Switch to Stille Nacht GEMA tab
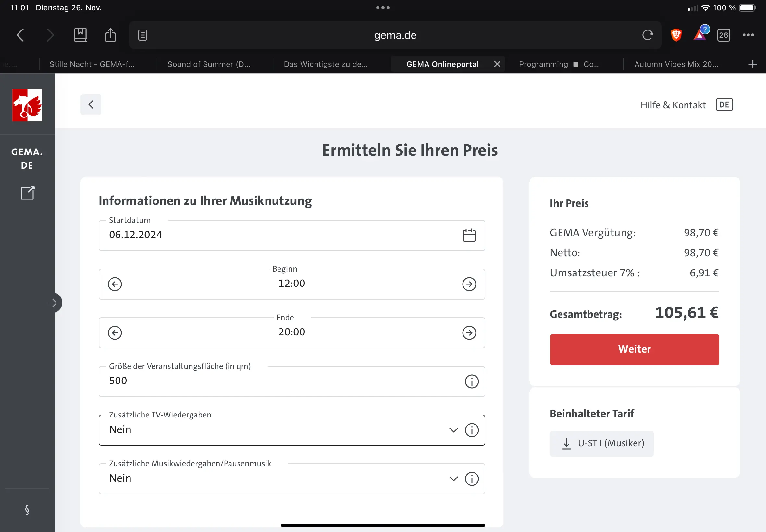766x532 pixels. [x=92, y=64]
